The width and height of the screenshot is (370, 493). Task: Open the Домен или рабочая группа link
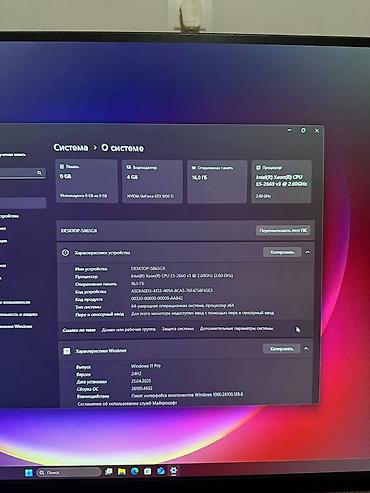129,329
